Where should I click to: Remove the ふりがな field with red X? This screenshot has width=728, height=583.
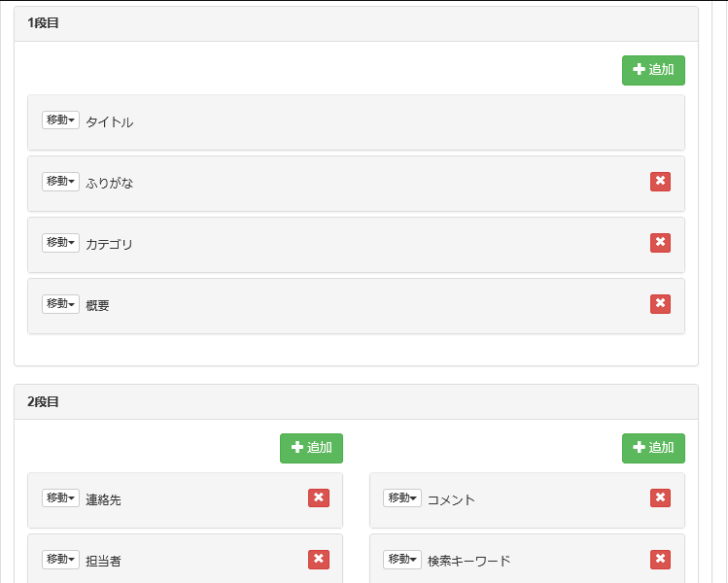660,182
